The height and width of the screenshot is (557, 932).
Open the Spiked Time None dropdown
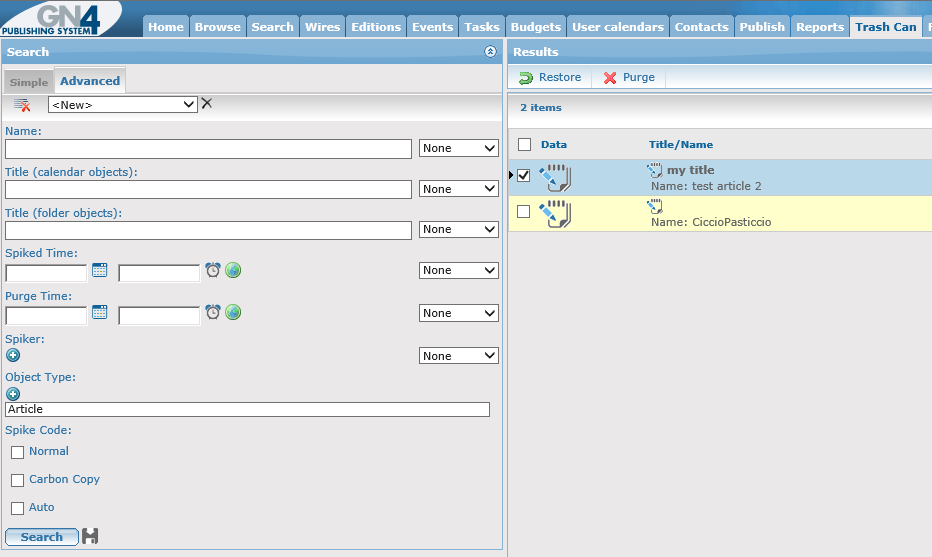pos(458,270)
